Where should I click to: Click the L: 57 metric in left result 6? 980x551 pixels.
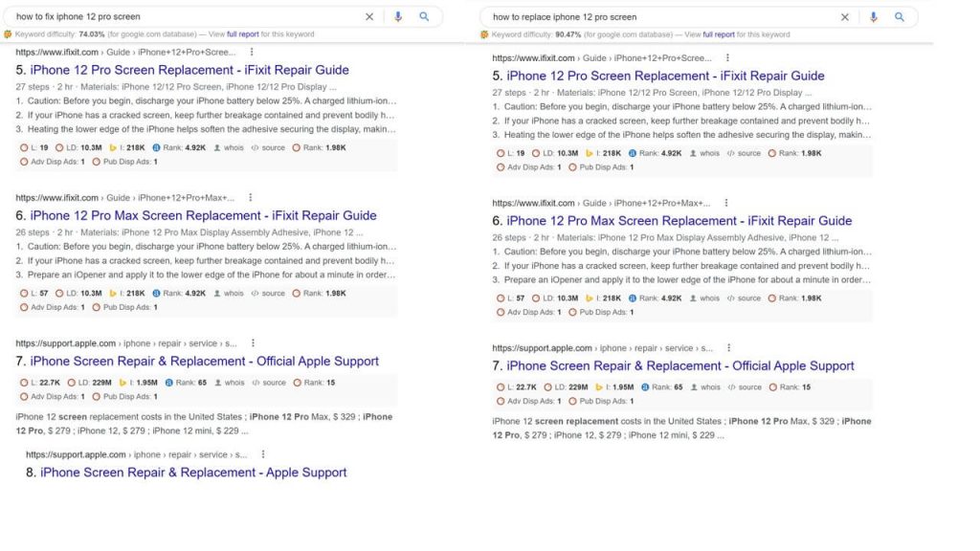click(x=34, y=293)
